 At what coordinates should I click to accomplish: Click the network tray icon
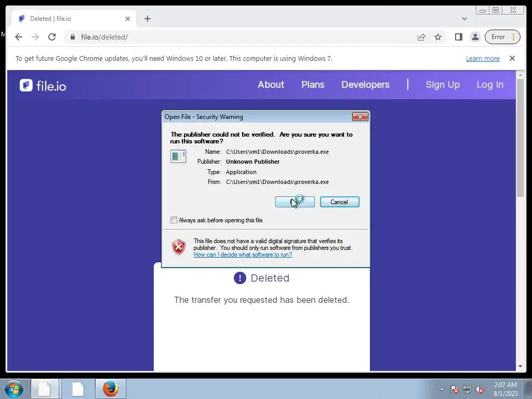pos(467,389)
